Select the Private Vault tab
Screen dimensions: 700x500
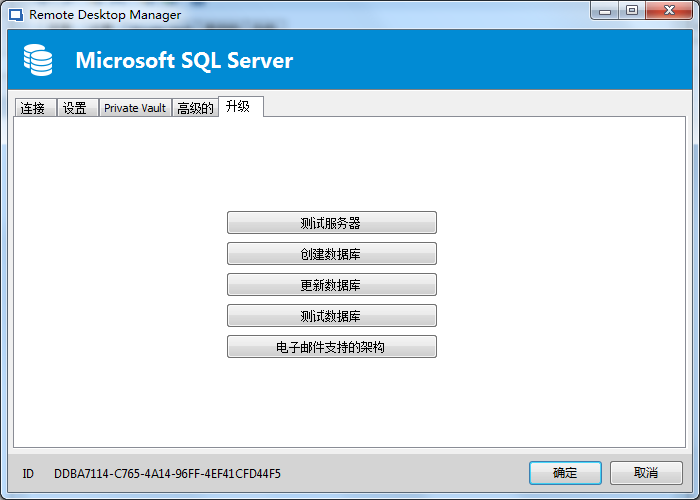pos(135,108)
